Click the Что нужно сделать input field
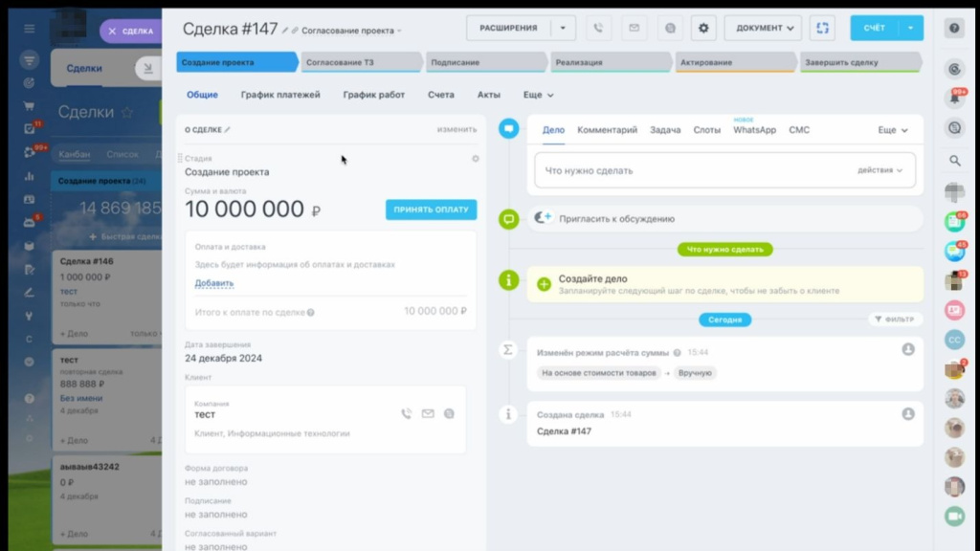980x551 pixels. [689, 170]
